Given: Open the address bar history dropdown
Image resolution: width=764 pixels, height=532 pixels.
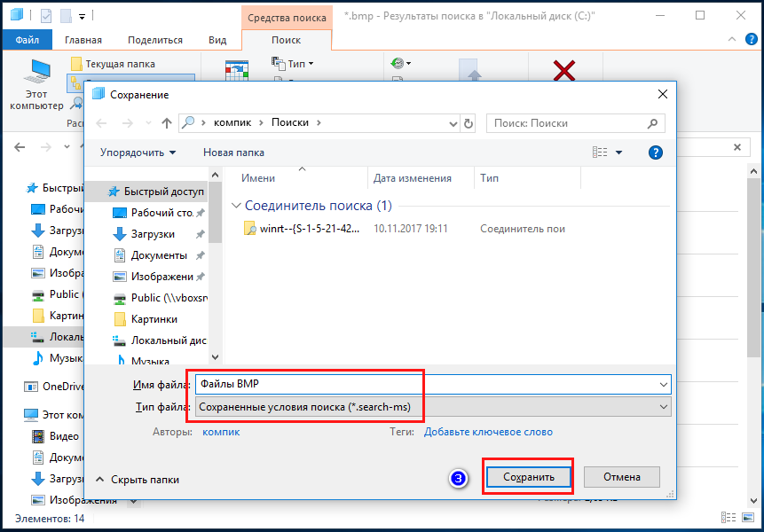Looking at the screenshot, I should pos(453,123).
